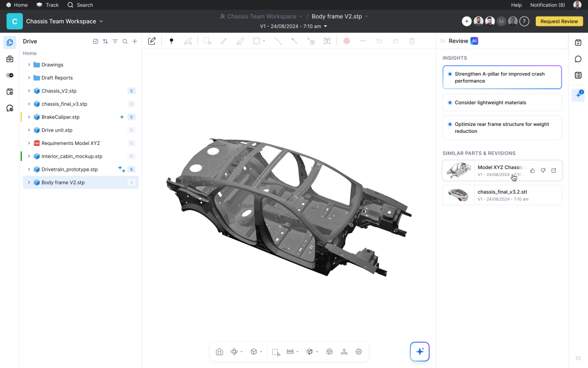This screenshot has height=368, width=588.
Task: Select the pin annotation tool
Action: [x=171, y=41]
